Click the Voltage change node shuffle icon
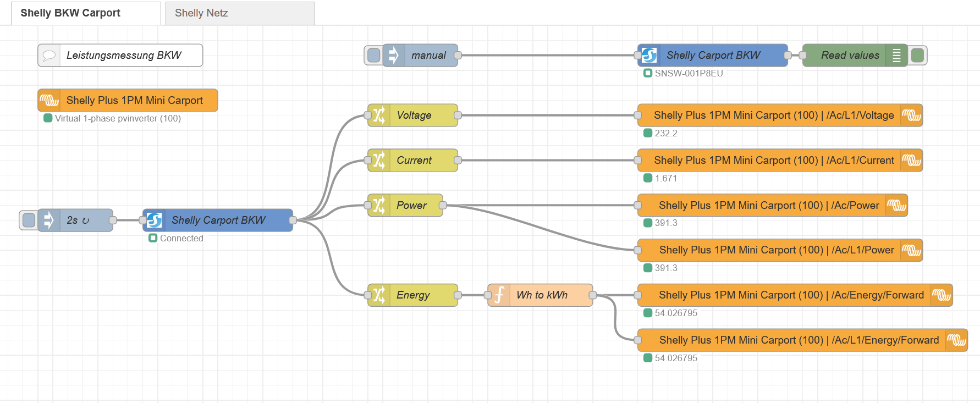Viewport: 980px width, 403px height. 379,115
